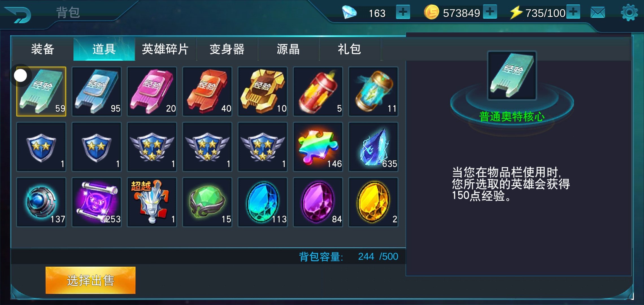Select the green experience card item
The height and width of the screenshot is (305, 644).
tap(41, 91)
